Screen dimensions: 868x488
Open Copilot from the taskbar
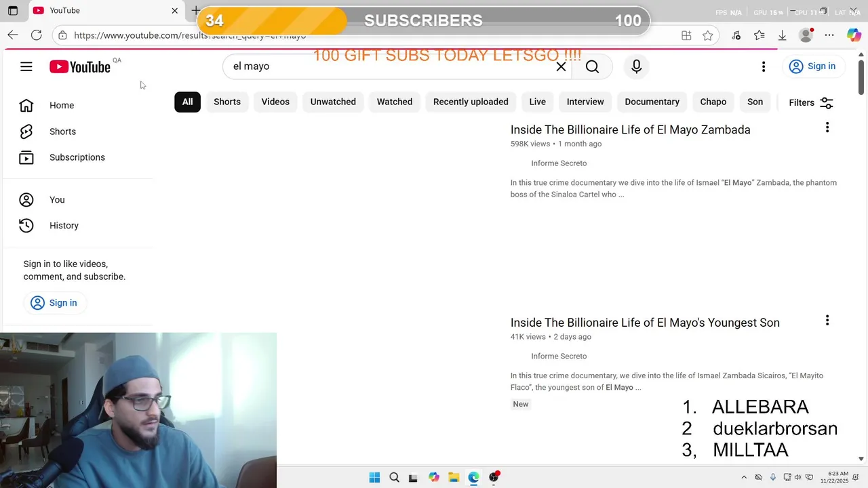coord(434,478)
